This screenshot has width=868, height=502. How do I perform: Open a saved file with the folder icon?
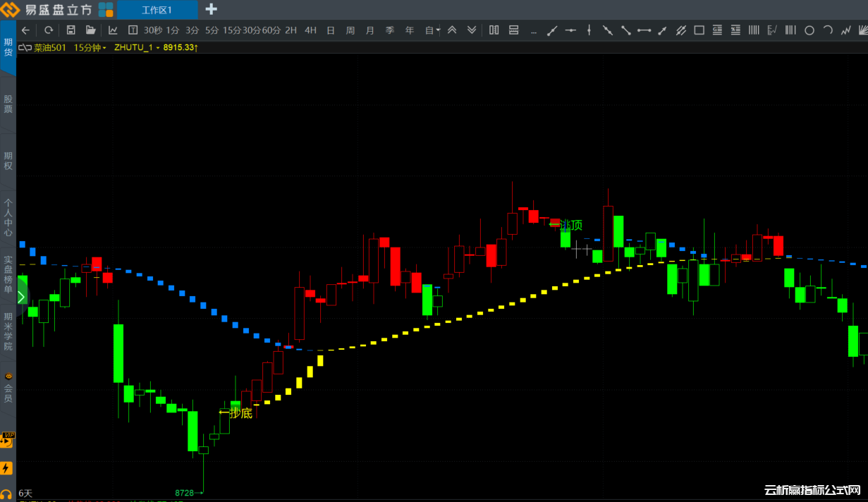[90, 30]
